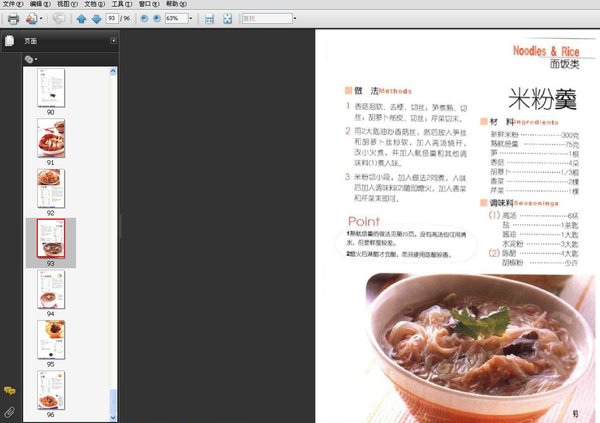Click the panel divider grip handle
Viewport: 600px width, 423px height.
[x=121, y=226]
